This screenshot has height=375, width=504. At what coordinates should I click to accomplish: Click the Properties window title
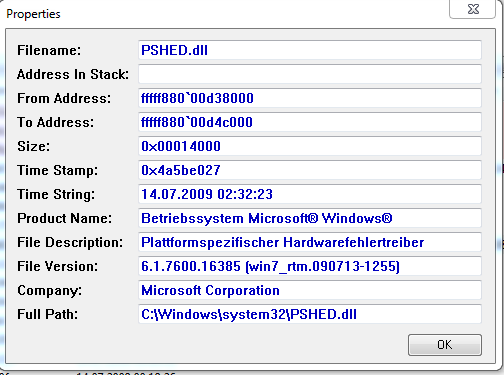(x=33, y=14)
